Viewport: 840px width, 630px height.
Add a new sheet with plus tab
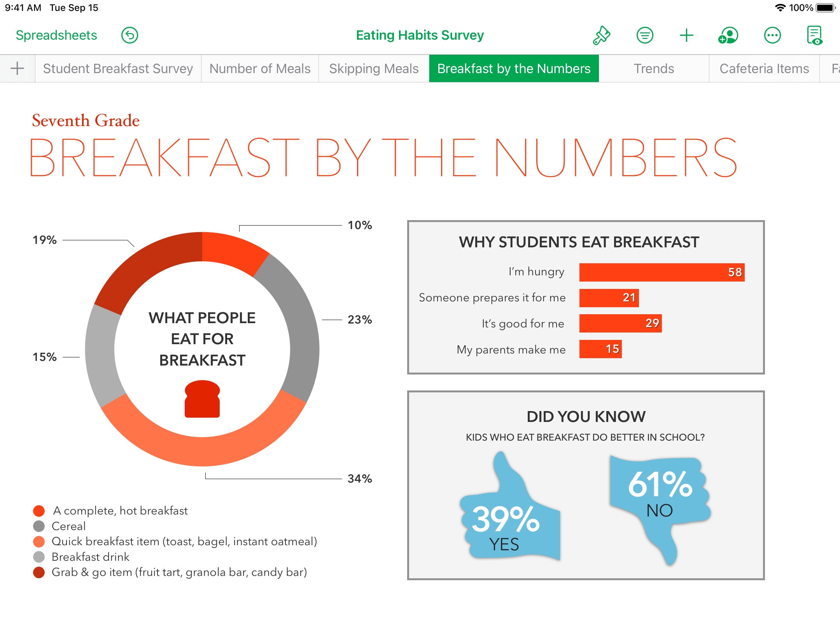17,68
